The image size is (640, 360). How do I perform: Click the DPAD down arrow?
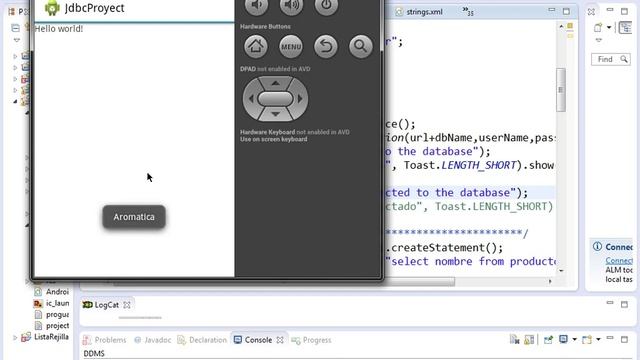pos(276,114)
